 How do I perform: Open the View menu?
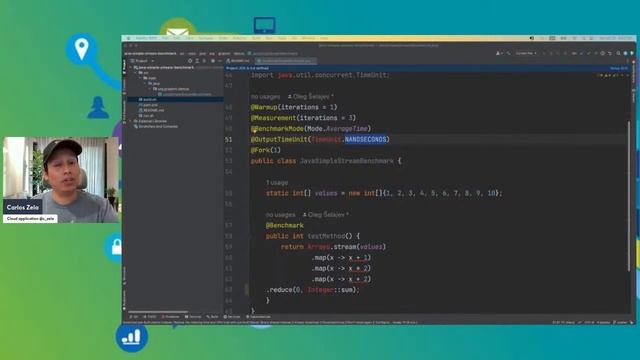point(189,38)
